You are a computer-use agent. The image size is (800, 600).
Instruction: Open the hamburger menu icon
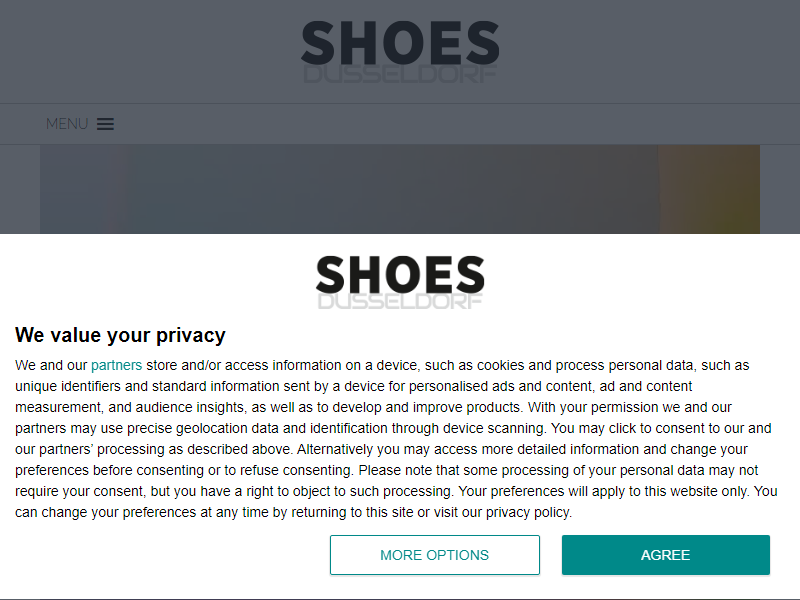(x=105, y=124)
